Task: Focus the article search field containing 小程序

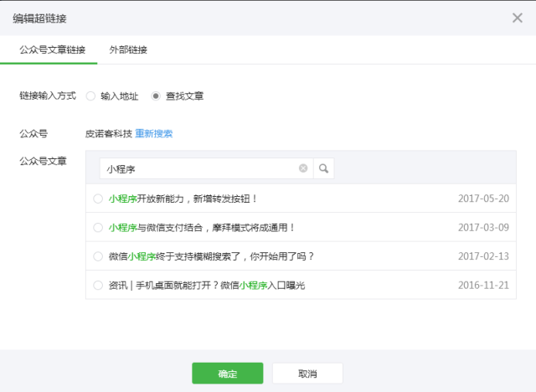Action: pos(199,168)
